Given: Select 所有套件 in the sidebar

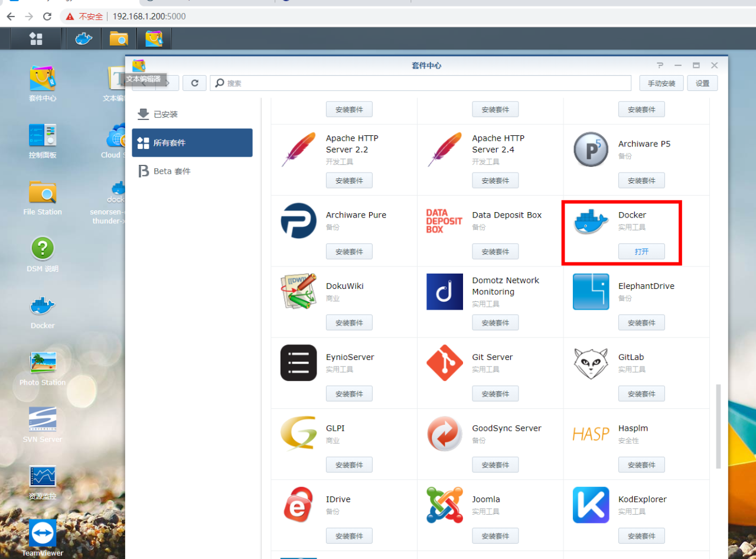Looking at the screenshot, I should coord(192,143).
